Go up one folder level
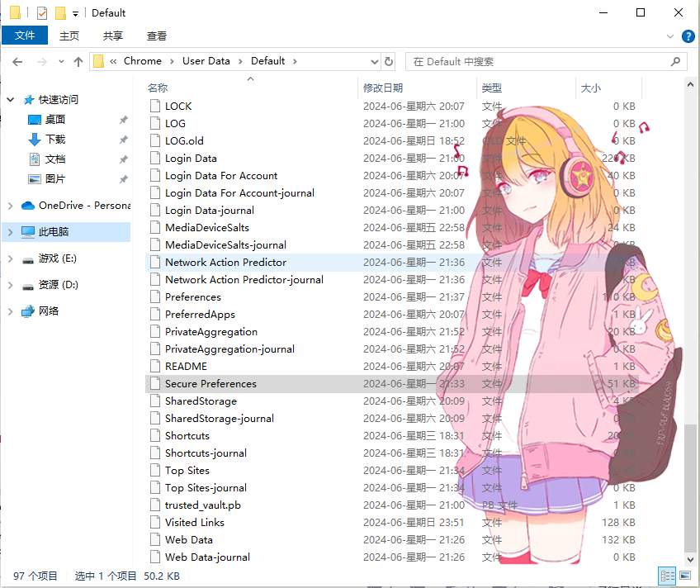The height and width of the screenshot is (588, 700). point(78,62)
